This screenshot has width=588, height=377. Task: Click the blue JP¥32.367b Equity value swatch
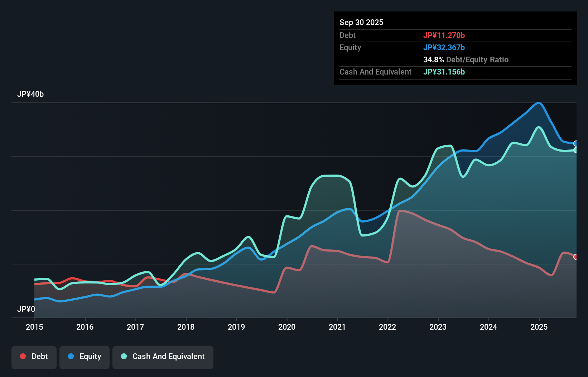(x=444, y=47)
